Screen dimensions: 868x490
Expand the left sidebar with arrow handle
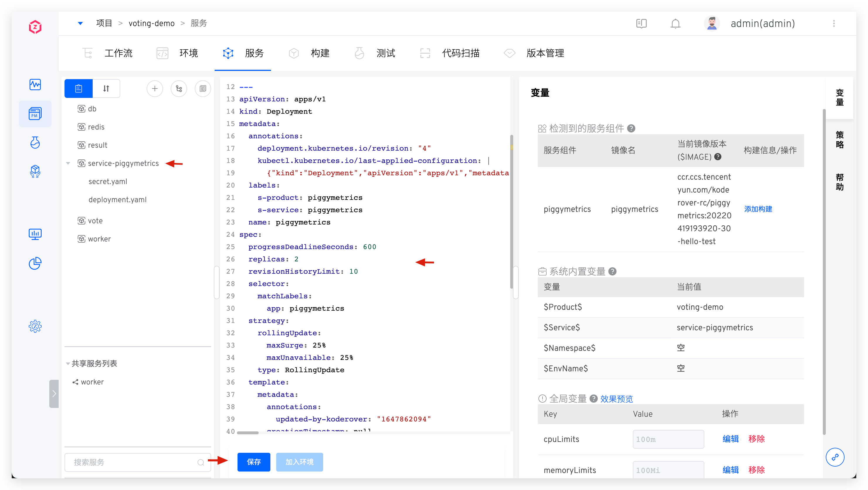pos(54,393)
